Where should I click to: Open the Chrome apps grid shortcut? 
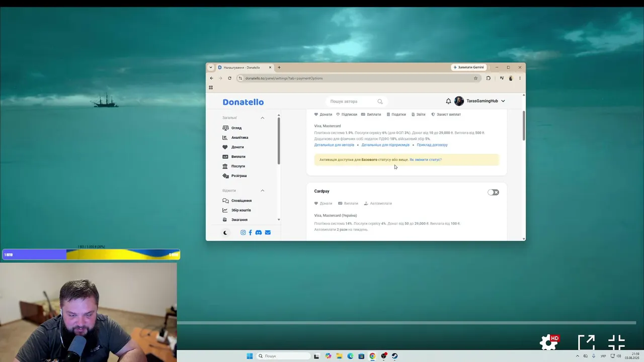(x=211, y=87)
